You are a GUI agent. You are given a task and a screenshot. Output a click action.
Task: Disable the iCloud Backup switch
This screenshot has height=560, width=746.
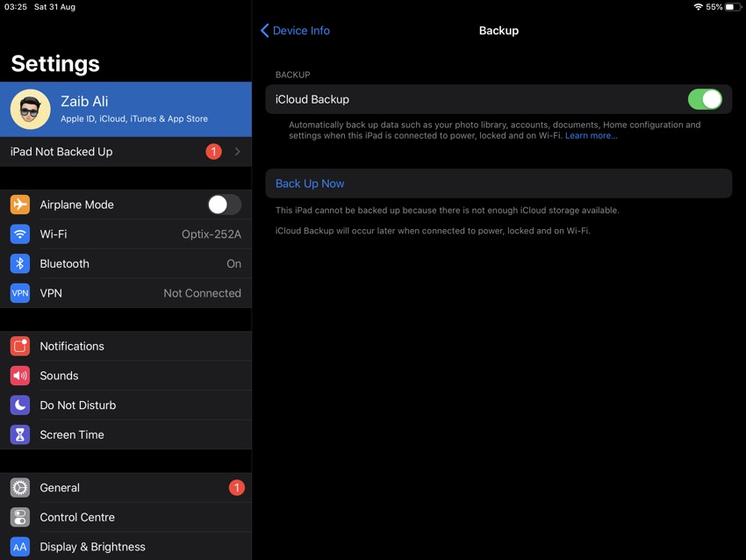(705, 99)
